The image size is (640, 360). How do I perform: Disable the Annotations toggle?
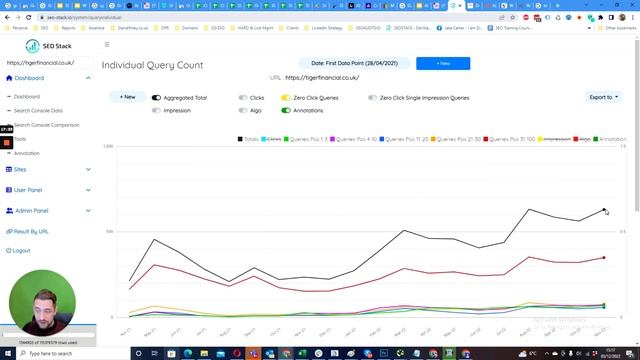[x=286, y=111]
